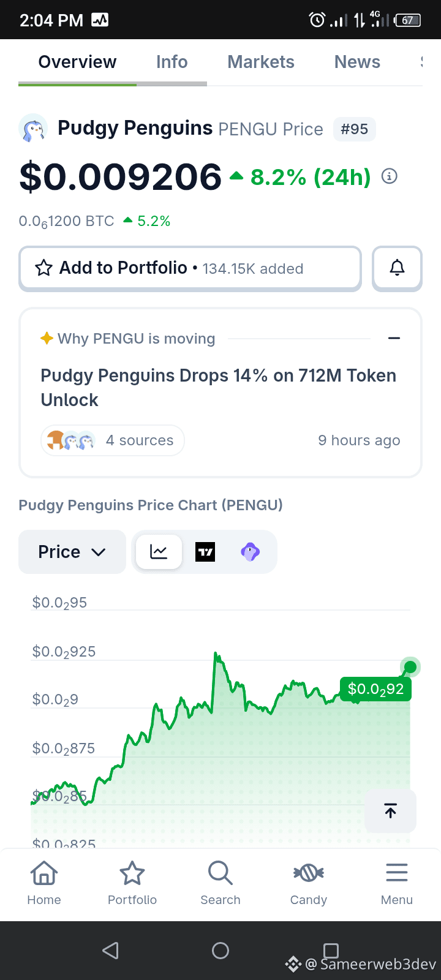Screen dimensions: 441x980
Task: Toggle the star on Add to Portfolio
Action: coord(43,268)
